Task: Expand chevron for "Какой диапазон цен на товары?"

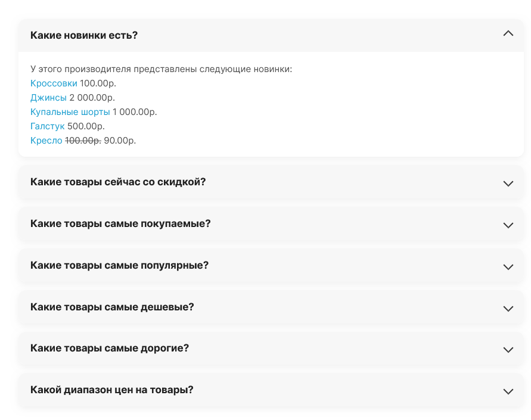Action: coord(508,391)
